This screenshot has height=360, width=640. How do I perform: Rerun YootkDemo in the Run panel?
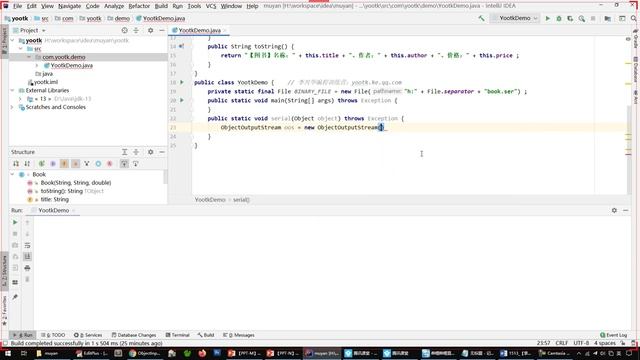tap(15, 222)
